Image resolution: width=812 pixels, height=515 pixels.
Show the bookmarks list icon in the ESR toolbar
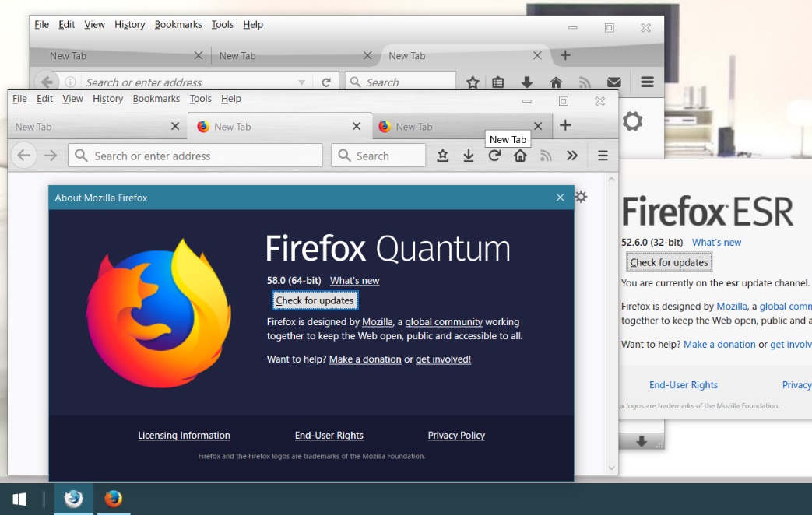(x=498, y=82)
